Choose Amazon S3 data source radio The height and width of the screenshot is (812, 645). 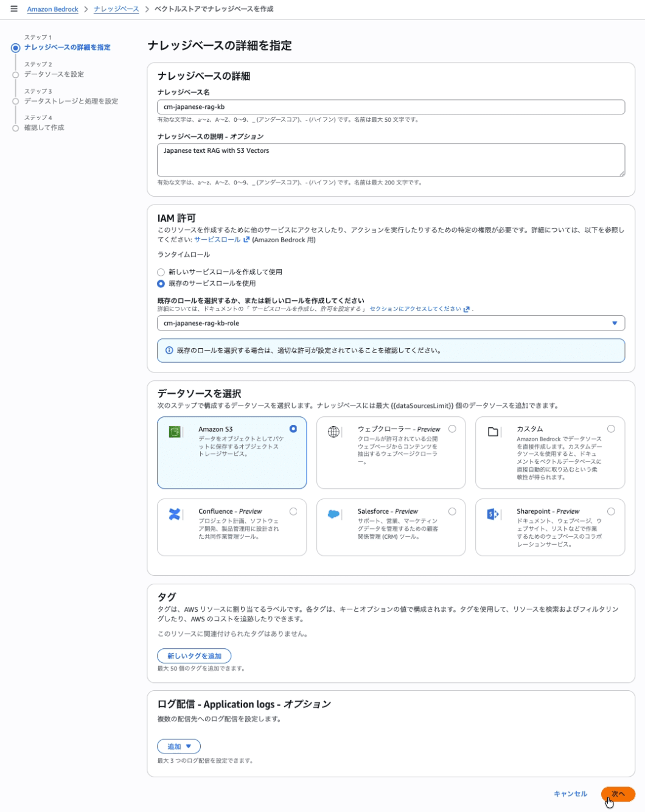tap(293, 429)
